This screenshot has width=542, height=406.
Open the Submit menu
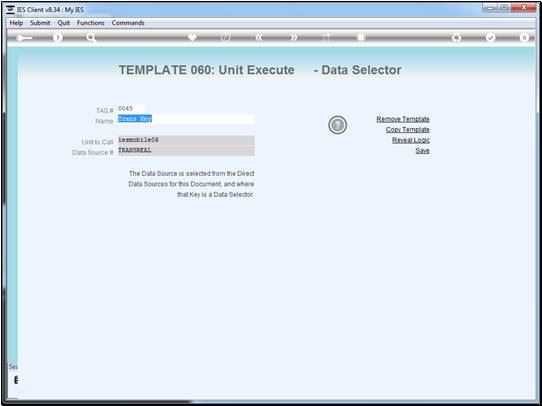point(40,23)
